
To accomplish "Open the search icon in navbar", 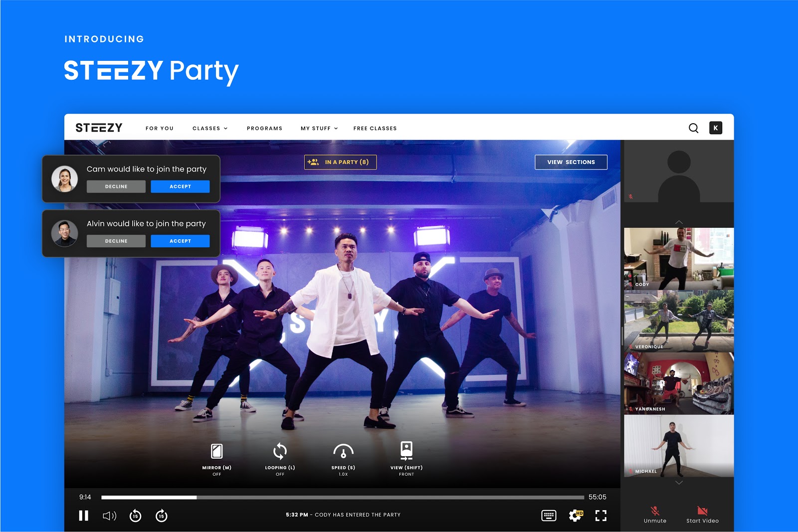I will point(693,128).
